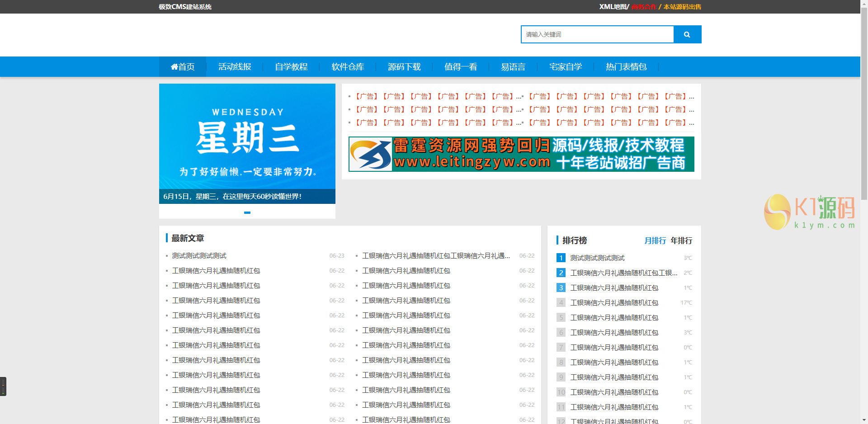This screenshot has height=424, width=868.
Task: Open the first latest article 测试测试测试测试
Action: pyautogui.click(x=199, y=256)
